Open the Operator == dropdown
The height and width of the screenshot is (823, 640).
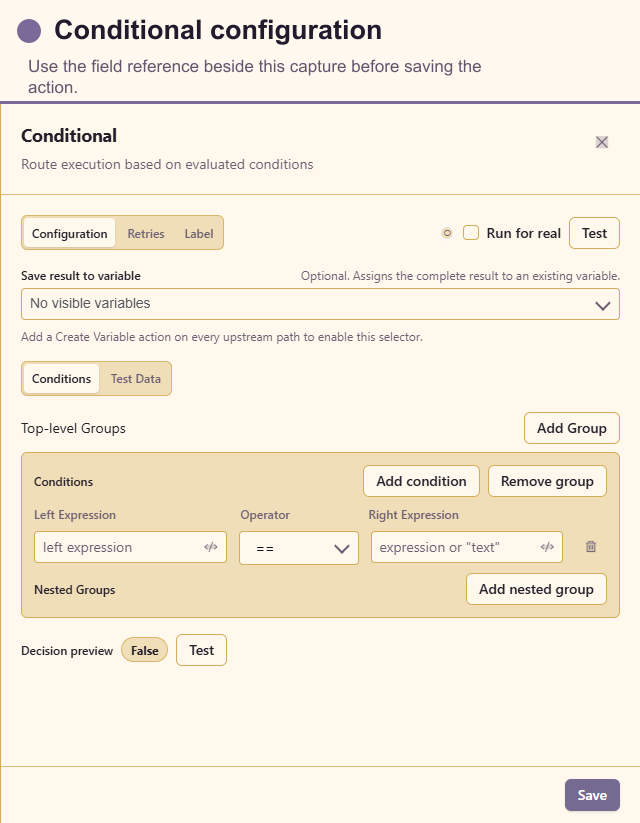[x=299, y=548]
